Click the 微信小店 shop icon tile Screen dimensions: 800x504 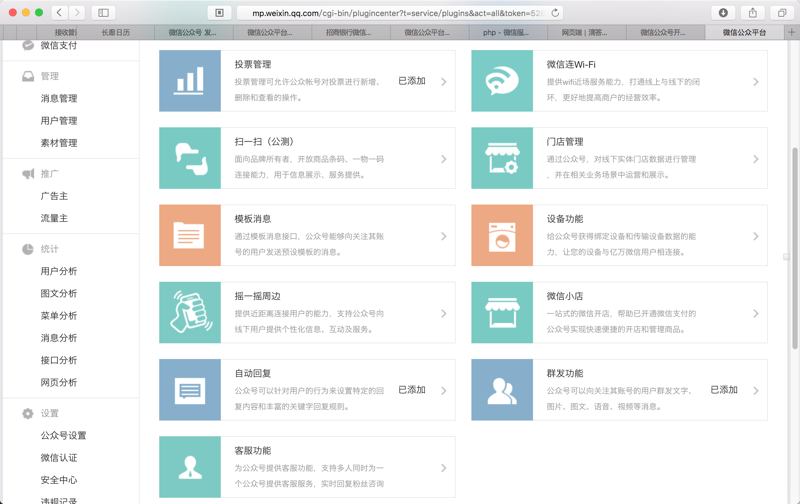pyautogui.click(x=502, y=312)
